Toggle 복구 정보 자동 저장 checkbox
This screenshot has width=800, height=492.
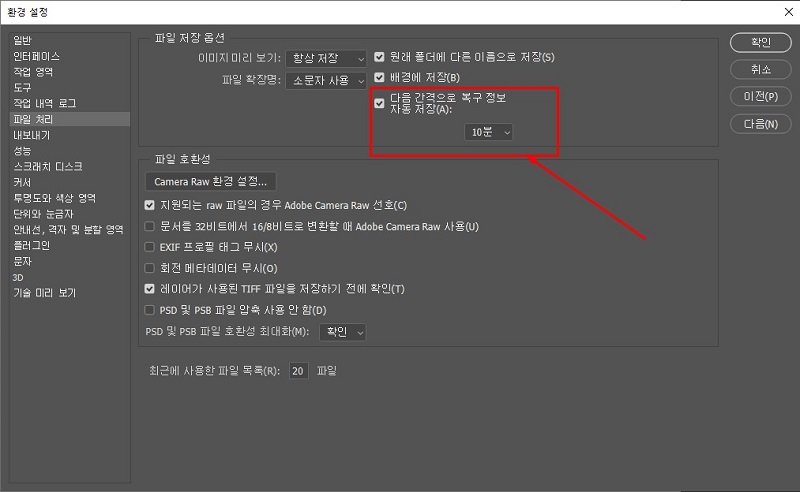(x=379, y=103)
